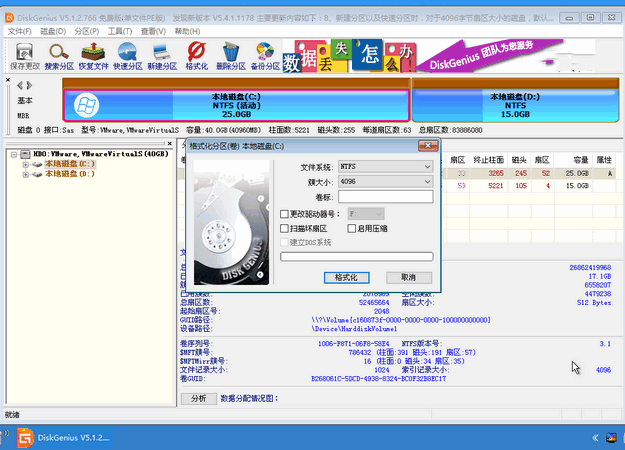Click the DiskGenius title bar app icon
This screenshot has height=450, width=625.
10,18
